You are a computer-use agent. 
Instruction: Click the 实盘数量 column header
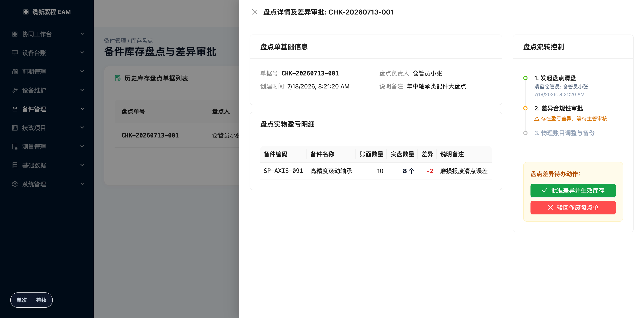tap(402, 154)
